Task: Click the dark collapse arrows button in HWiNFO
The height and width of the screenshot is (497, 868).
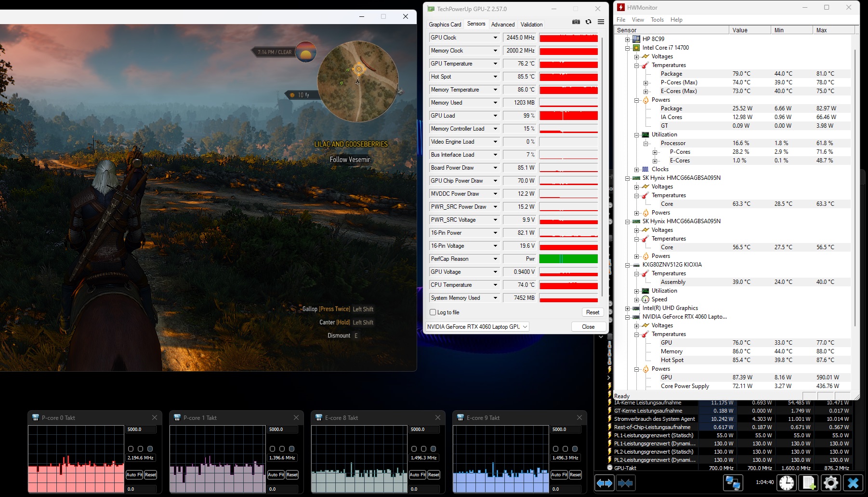Action: pos(625,483)
